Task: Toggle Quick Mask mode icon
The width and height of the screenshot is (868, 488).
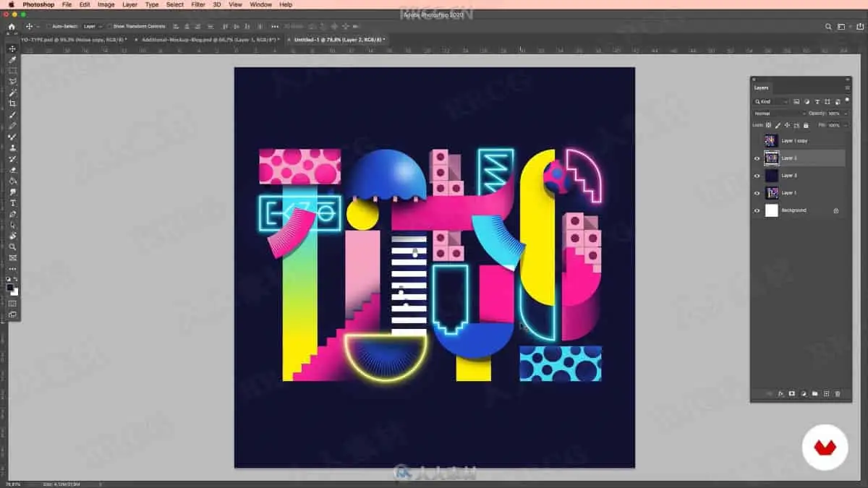Action: pos(12,304)
